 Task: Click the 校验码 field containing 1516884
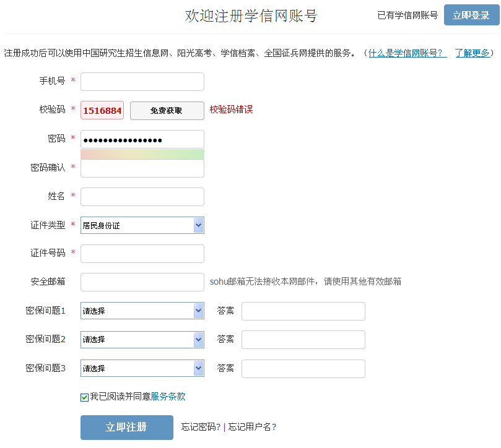[102, 111]
